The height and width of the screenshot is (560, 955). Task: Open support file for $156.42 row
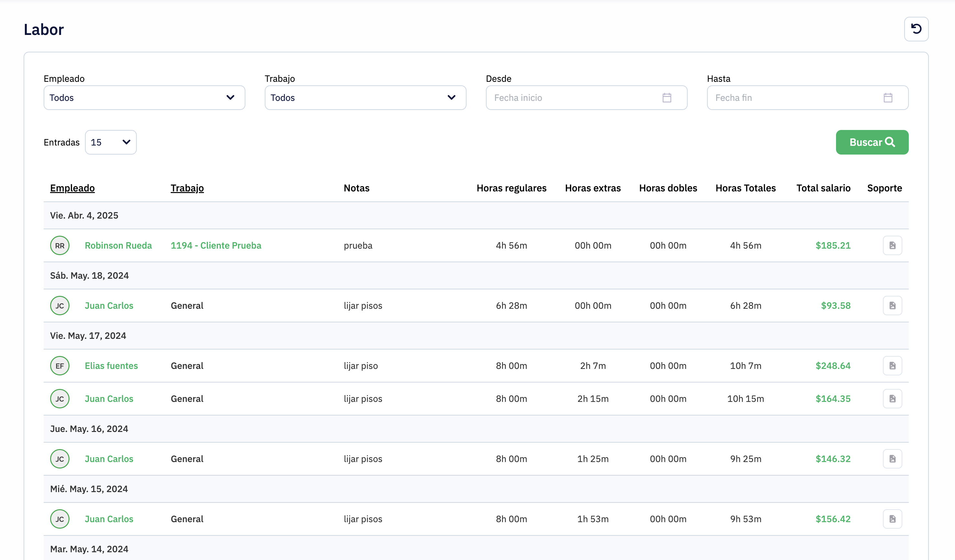tap(892, 520)
